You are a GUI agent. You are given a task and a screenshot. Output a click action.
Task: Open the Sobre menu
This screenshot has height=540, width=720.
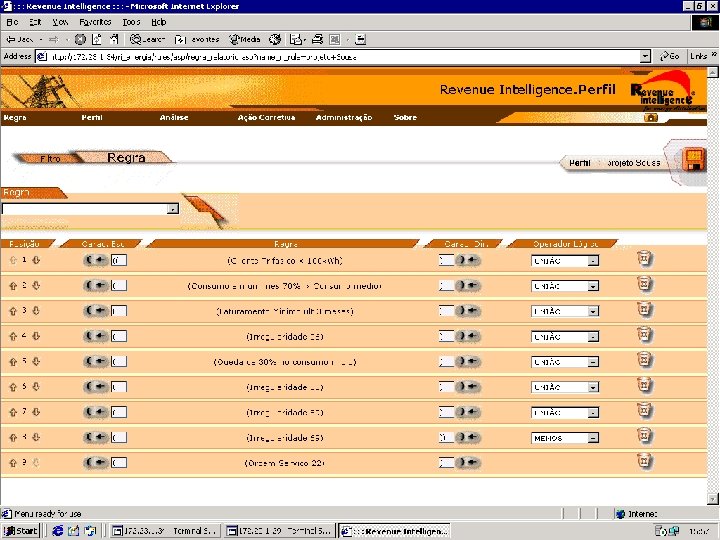405,118
